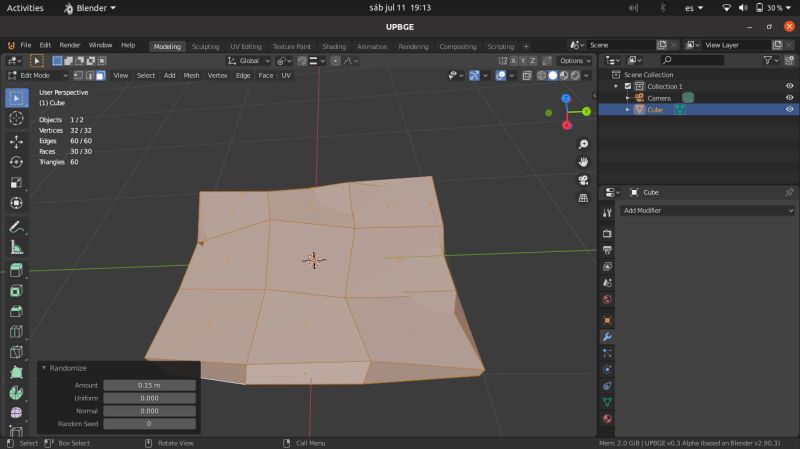Open the viewport shading options dropdown arrow
Screen dimensions: 800x449
click(x=586, y=76)
